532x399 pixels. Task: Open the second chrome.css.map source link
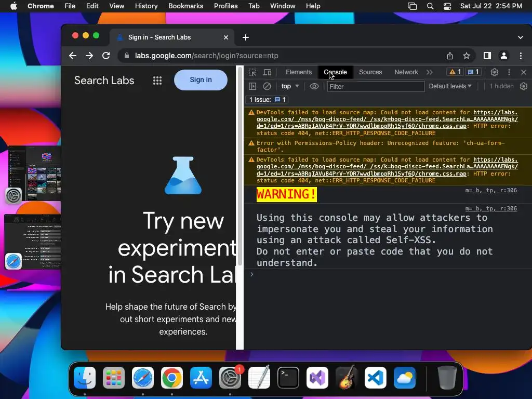(x=387, y=167)
